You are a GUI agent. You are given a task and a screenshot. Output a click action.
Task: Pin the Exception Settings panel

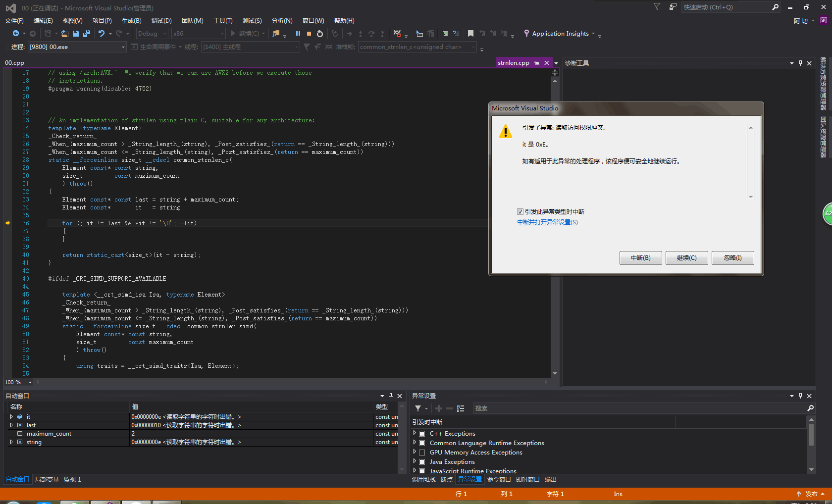tap(800, 396)
